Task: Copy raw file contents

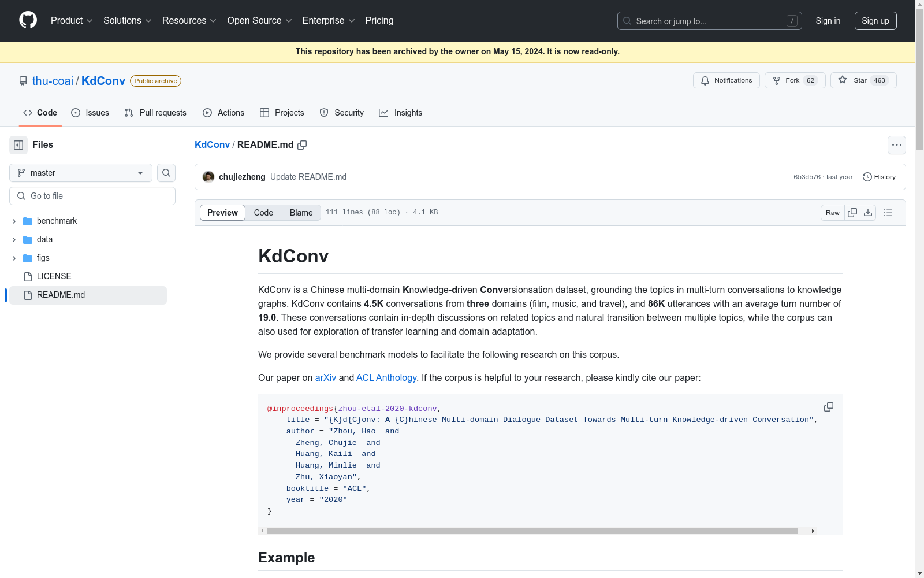Action: tap(852, 213)
